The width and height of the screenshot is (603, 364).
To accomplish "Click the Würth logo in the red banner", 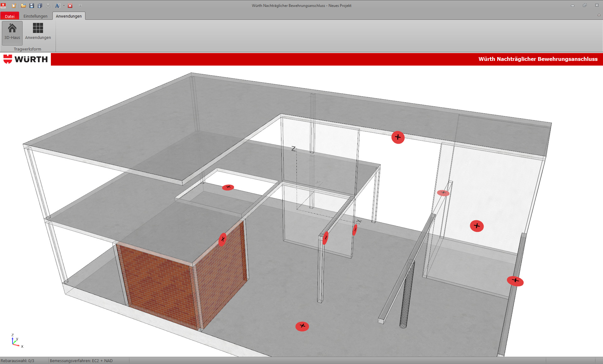I will [25, 59].
